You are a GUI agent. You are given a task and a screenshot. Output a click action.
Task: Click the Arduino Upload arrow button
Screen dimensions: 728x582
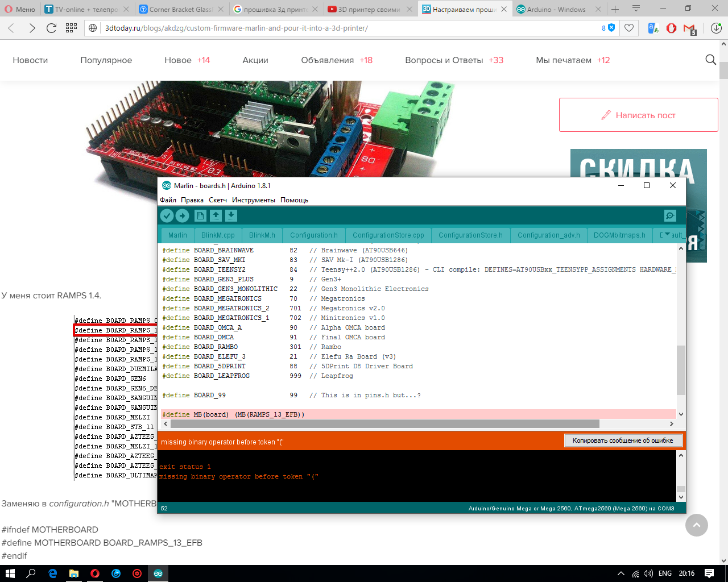pyautogui.click(x=182, y=216)
